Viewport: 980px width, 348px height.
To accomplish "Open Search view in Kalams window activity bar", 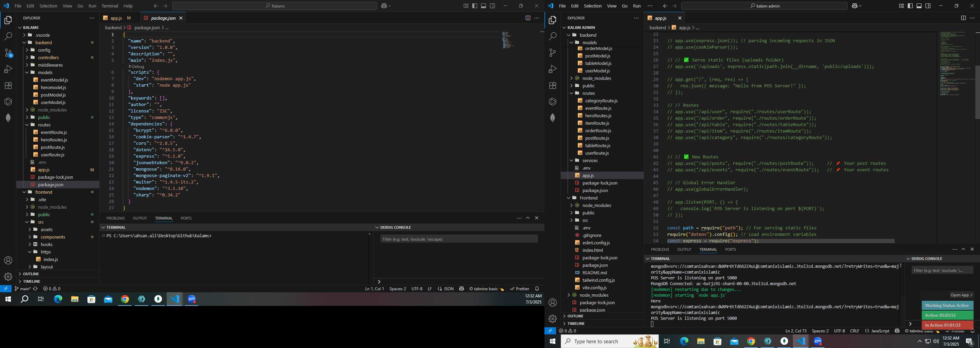I will point(8,36).
